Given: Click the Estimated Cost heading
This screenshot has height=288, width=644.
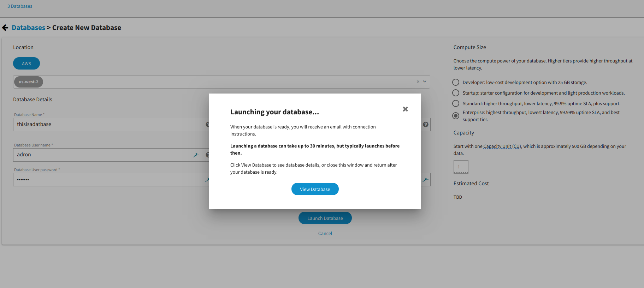Looking at the screenshot, I should pyautogui.click(x=471, y=184).
